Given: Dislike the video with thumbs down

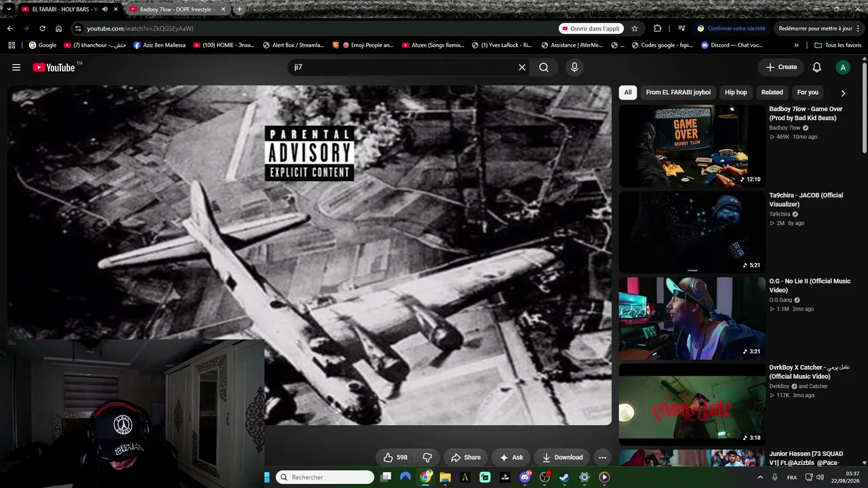Looking at the screenshot, I should [x=427, y=457].
